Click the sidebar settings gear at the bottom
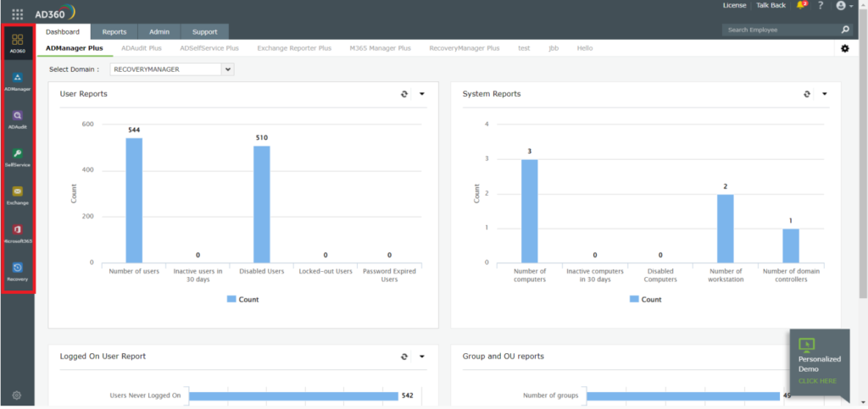This screenshot has height=409, width=868. (17, 395)
